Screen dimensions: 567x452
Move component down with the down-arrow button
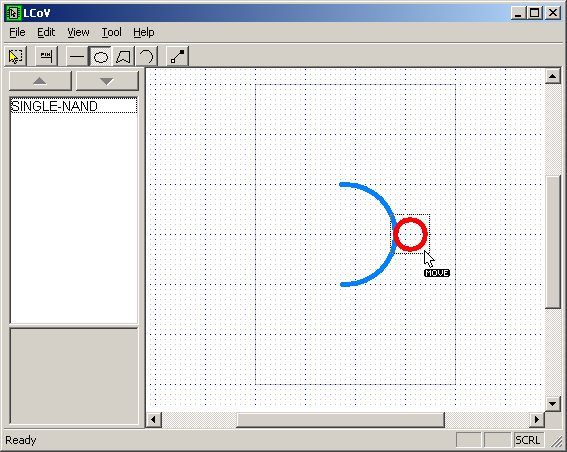[107, 81]
